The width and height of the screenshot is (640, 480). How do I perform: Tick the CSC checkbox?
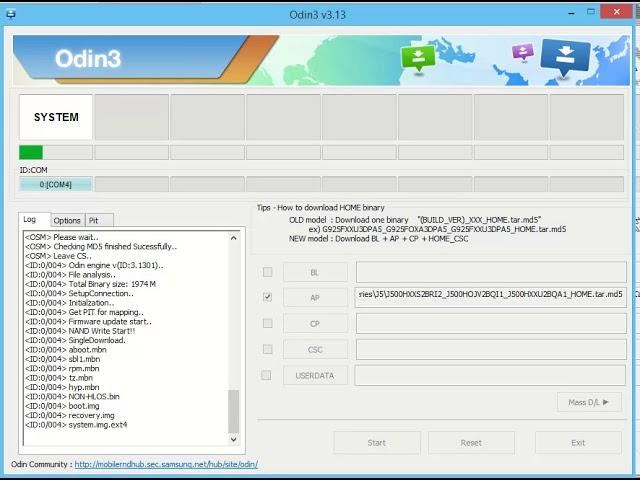pyautogui.click(x=267, y=349)
